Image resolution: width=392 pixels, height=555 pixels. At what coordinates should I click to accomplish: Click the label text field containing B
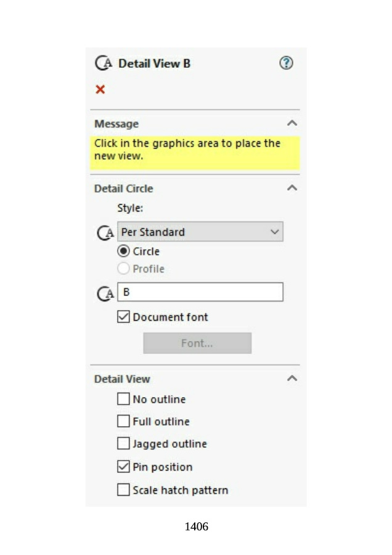click(200, 292)
